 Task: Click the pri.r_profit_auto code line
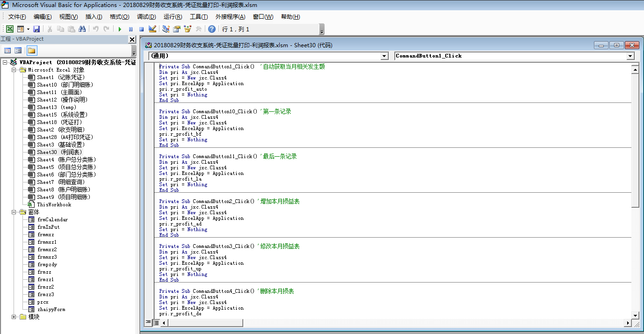tap(183, 89)
